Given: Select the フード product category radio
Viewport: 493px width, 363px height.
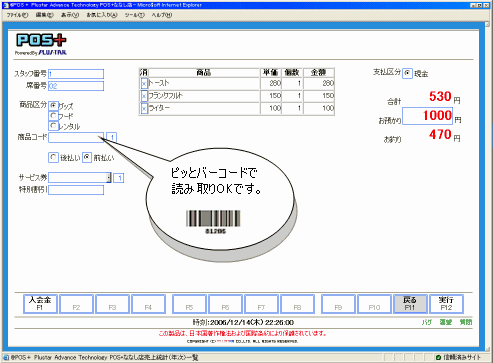Looking at the screenshot, I should tap(53, 116).
